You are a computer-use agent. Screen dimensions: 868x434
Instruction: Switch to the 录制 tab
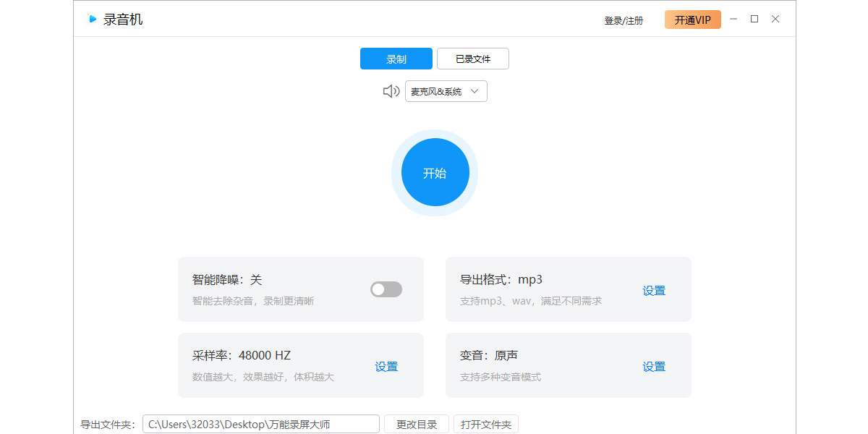point(396,59)
